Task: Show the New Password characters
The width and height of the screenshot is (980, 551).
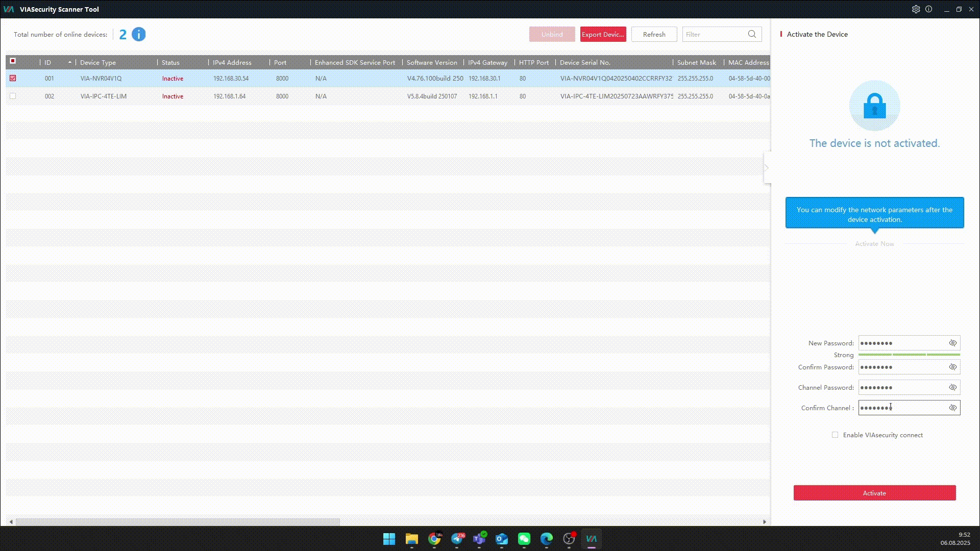Action: click(952, 343)
